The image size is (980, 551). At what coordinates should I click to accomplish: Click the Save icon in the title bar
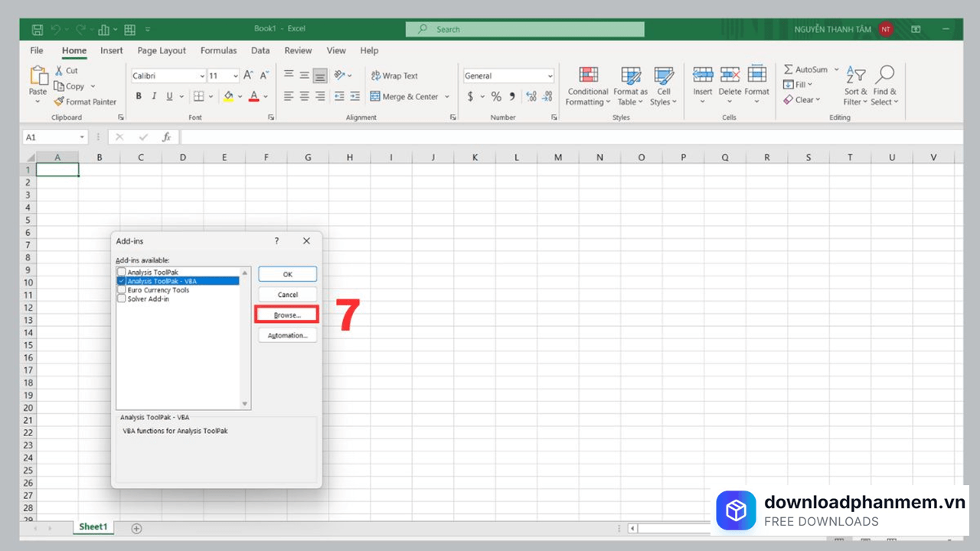(37, 30)
